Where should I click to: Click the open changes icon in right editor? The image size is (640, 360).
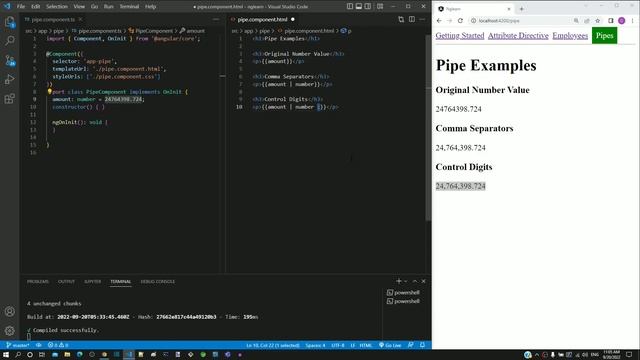point(401,19)
